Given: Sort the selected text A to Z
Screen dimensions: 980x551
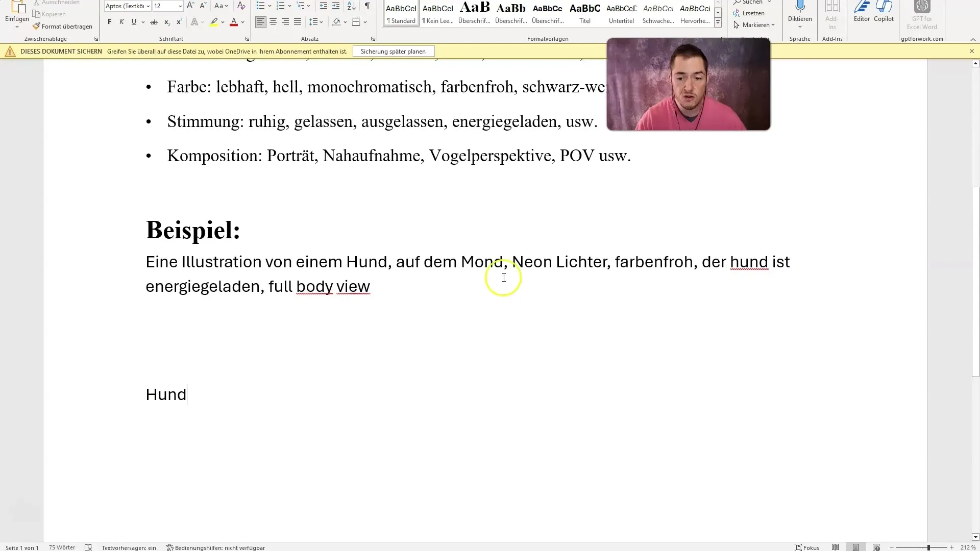Looking at the screenshot, I should [x=352, y=6].
